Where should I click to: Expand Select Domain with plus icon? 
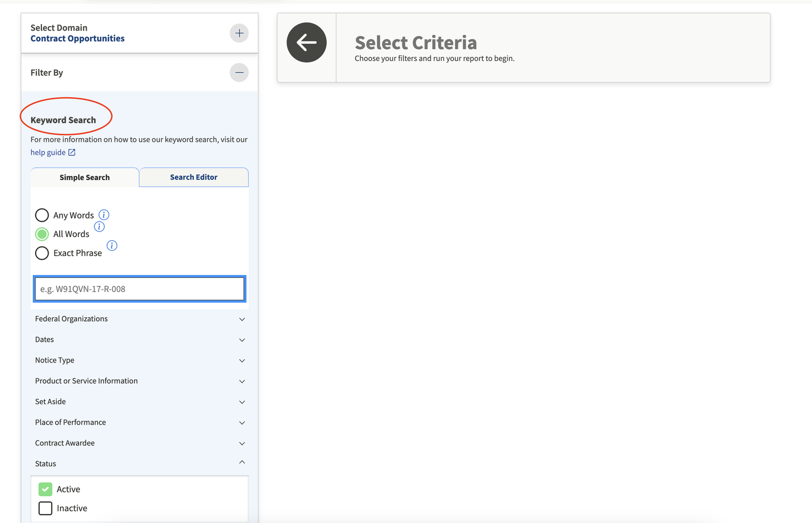239,33
